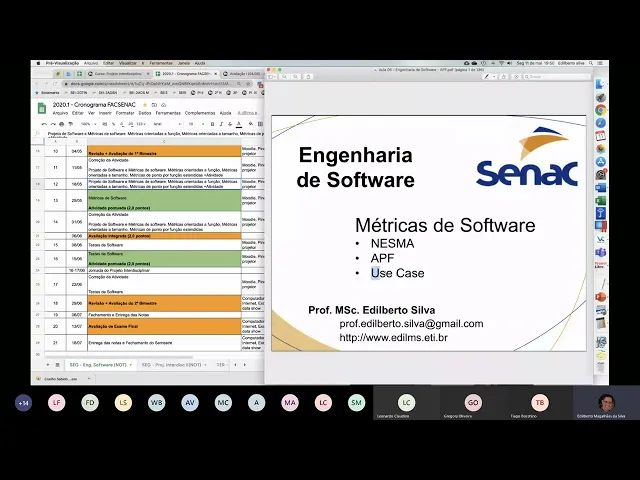The width and height of the screenshot is (640, 480).
Task: Show the +14 more participants avatar
Action: pyautogui.click(x=23, y=403)
